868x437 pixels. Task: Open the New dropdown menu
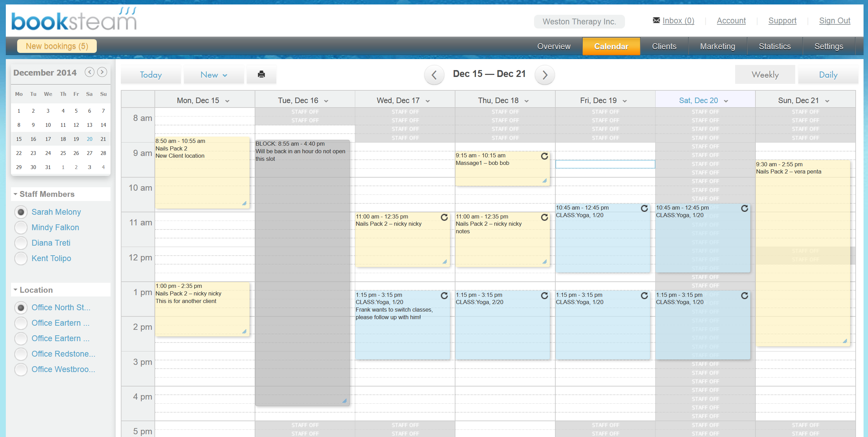[213, 75]
